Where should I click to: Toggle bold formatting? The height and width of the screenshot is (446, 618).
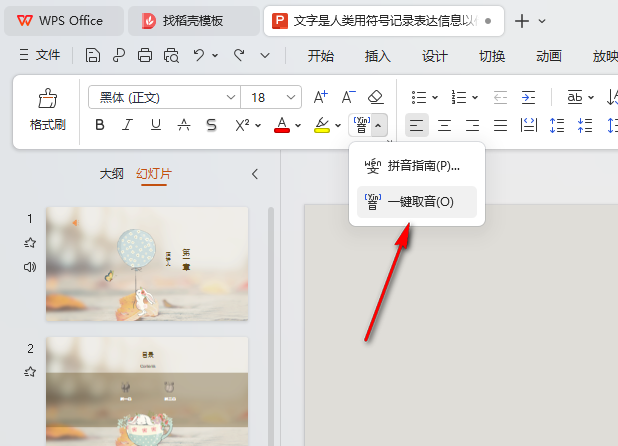100,125
